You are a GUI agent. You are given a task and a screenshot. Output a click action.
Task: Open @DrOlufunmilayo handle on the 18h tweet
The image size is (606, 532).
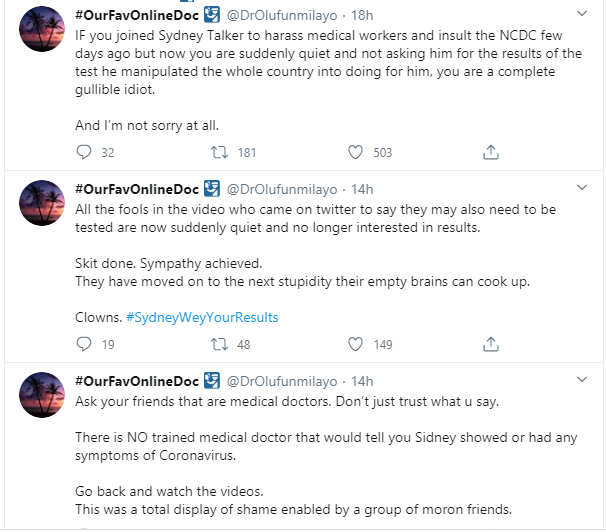282,15
